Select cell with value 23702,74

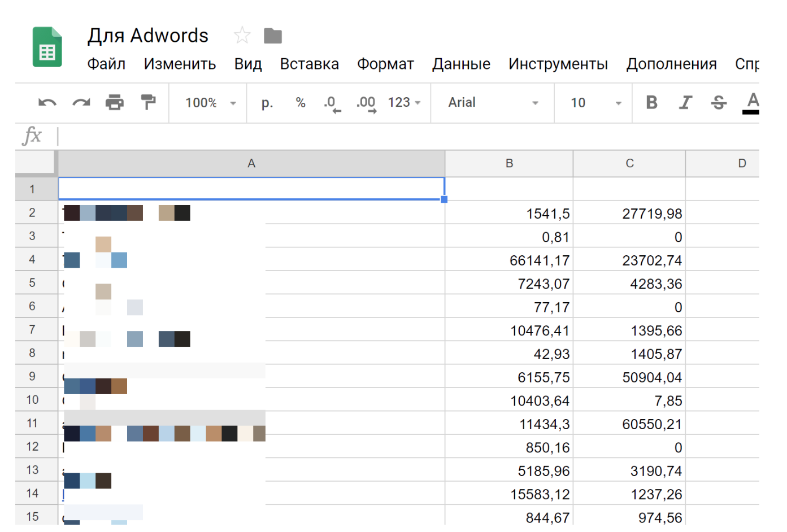629,260
